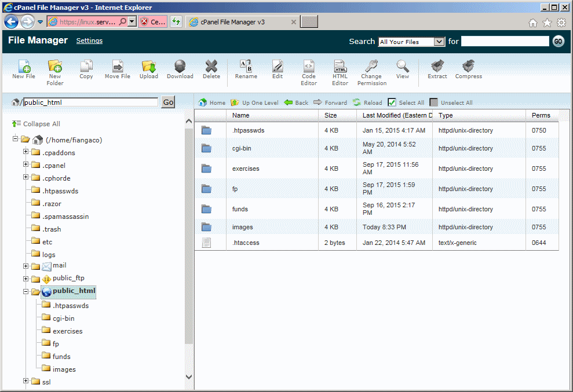573x392 pixels.
Task: Click the browser back arrow button
Action: tap(12, 22)
